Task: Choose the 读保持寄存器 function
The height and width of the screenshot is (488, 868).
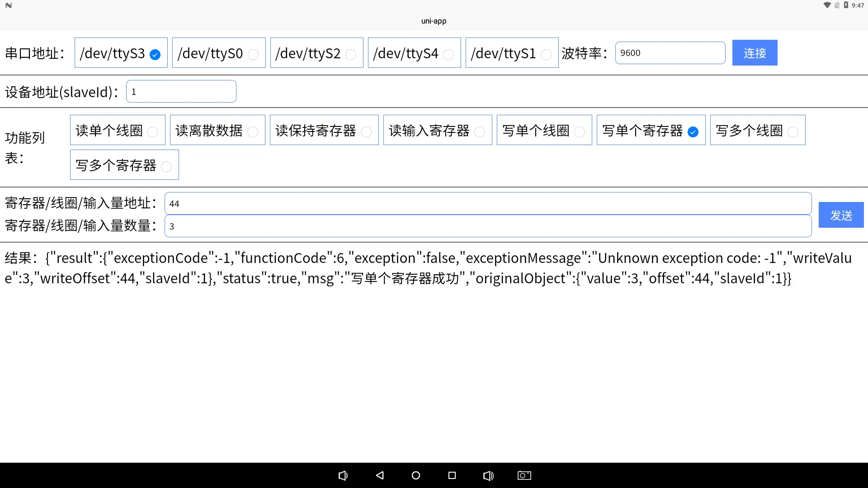Action: (x=324, y=130)
